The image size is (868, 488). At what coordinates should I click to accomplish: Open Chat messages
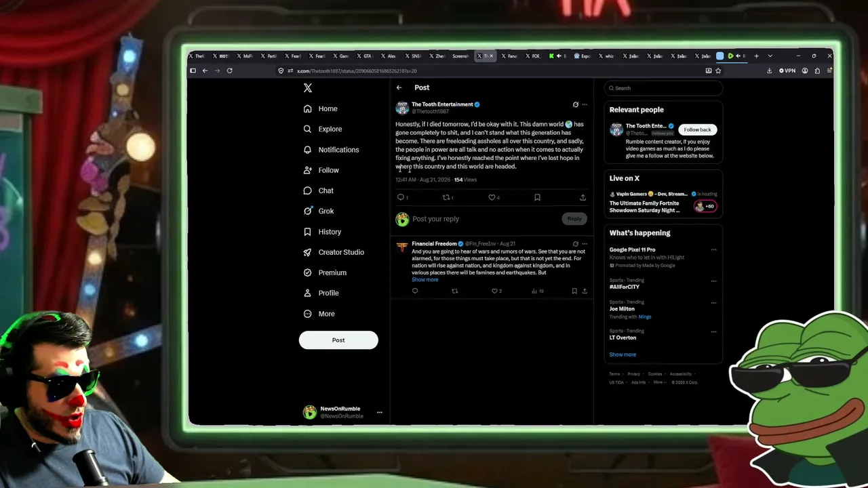319,190
